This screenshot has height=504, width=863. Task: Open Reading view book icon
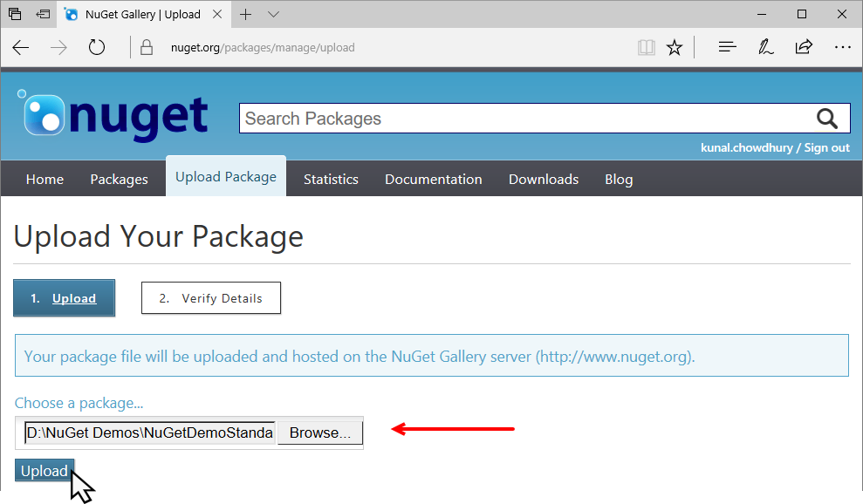[646, 48]
